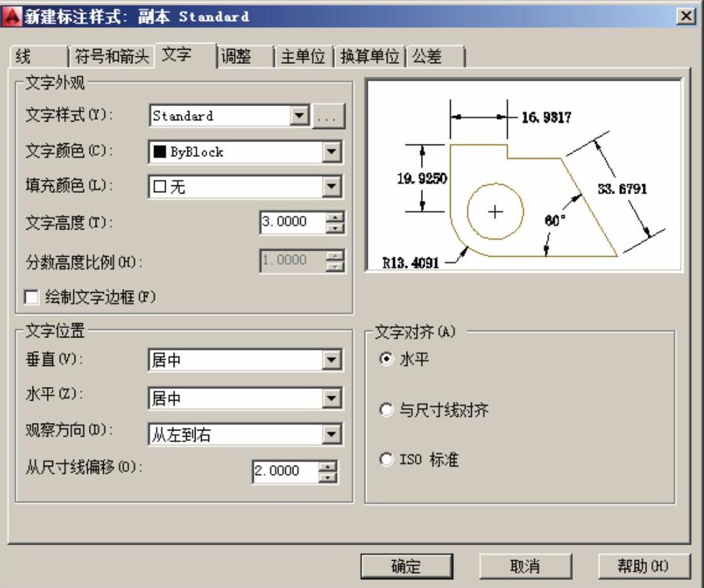The image size is (704, 588).
Task: Click the text style browse (...) button
Action: tap(329, 117)
